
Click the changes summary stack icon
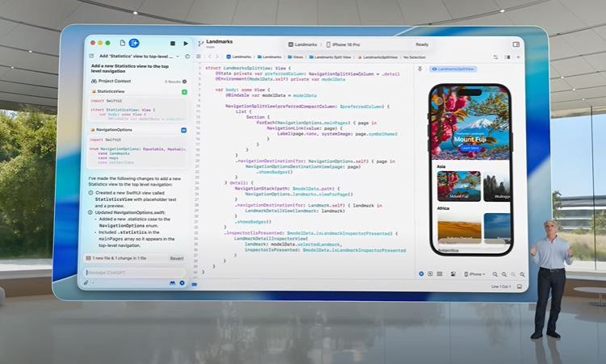point(88,257)
